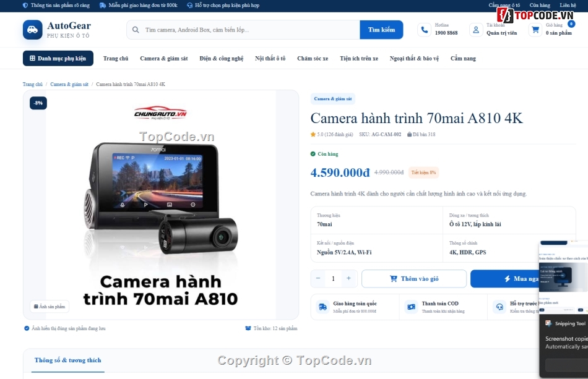Click the 70mai brand value

[x=324, y=224]
